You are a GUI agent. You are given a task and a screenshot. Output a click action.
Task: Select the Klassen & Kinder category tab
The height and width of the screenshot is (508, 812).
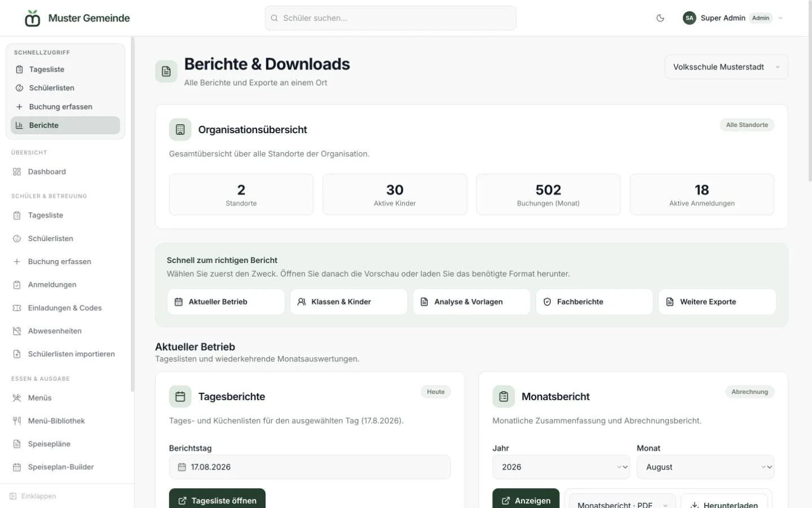coord(348,302)
